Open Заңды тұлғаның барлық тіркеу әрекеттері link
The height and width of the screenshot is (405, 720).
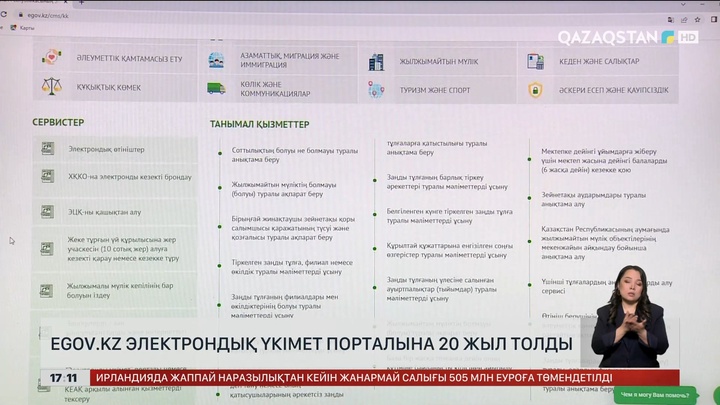click(447, 182)
